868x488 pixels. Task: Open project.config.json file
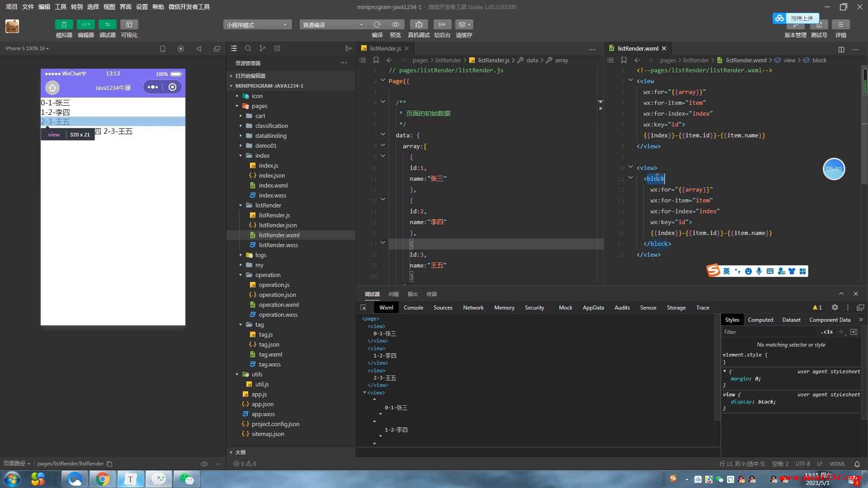275,424
